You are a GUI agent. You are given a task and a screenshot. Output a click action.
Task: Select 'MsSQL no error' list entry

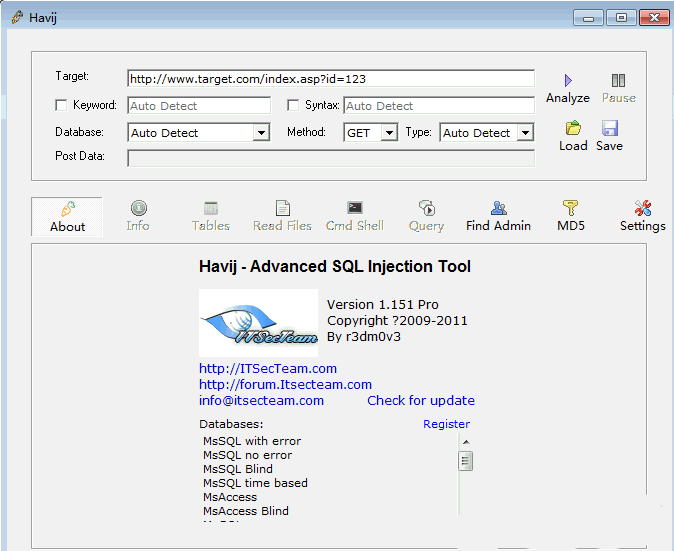248,455
